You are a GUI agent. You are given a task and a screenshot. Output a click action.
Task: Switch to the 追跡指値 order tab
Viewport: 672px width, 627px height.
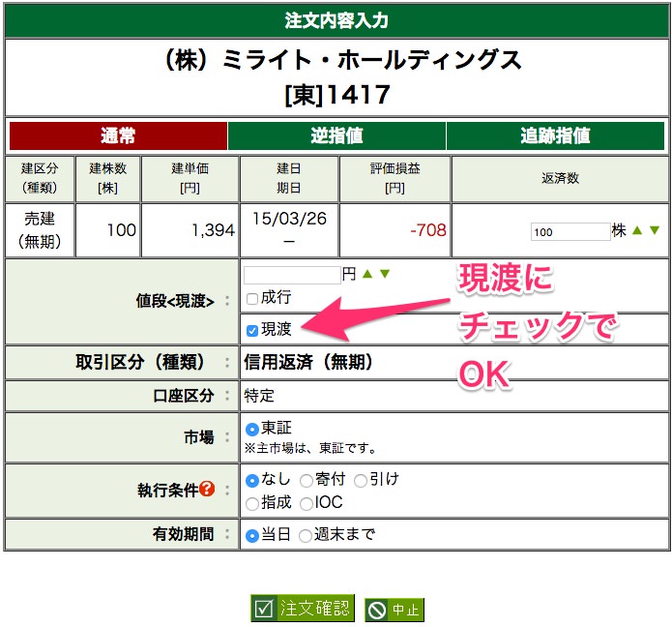pos(555,136)
